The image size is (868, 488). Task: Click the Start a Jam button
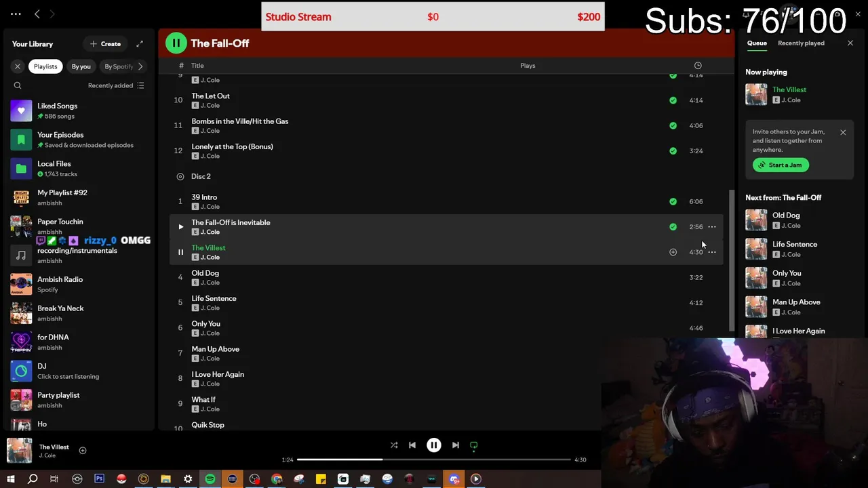781,165
